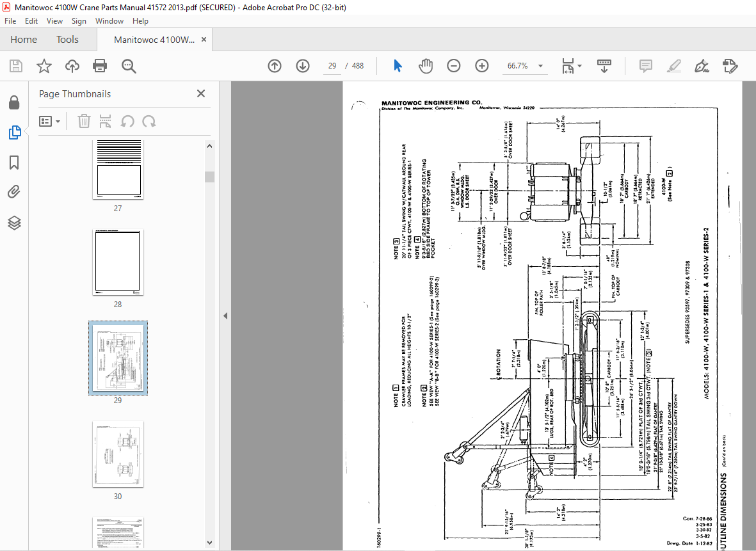Zoom in with plus icon

pos(481,66)
